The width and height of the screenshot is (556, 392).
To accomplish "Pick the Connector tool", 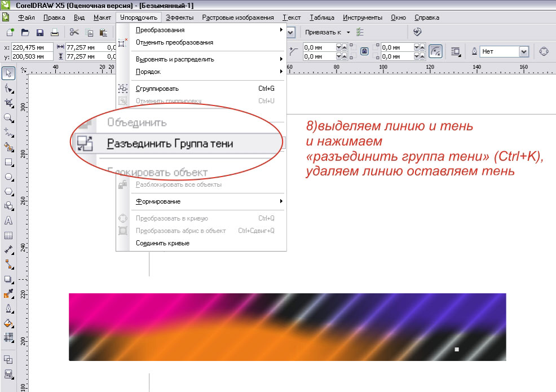I will (x=8, y=265).
